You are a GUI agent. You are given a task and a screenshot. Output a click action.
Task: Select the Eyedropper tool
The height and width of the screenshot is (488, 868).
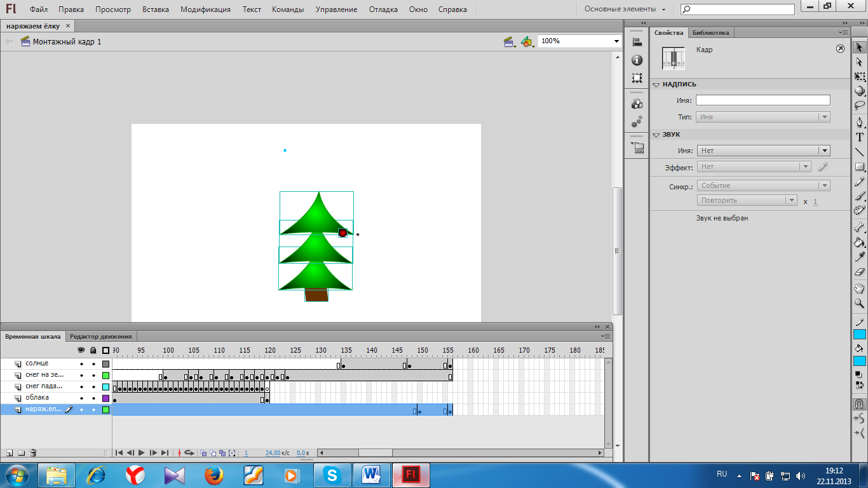pos(859,257)
